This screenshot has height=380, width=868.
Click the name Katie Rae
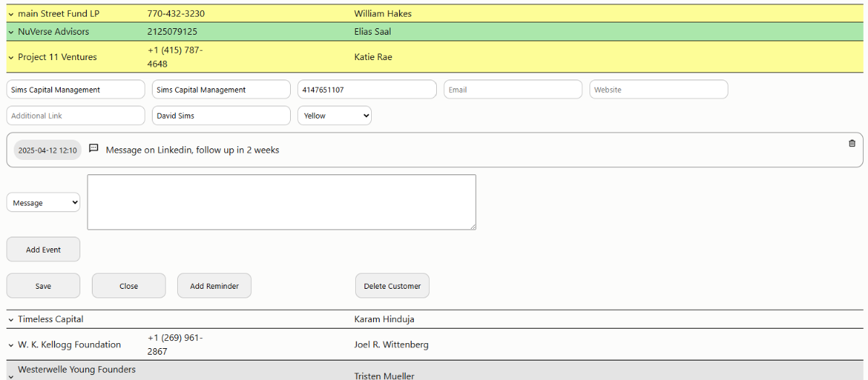tap(373, 57)
